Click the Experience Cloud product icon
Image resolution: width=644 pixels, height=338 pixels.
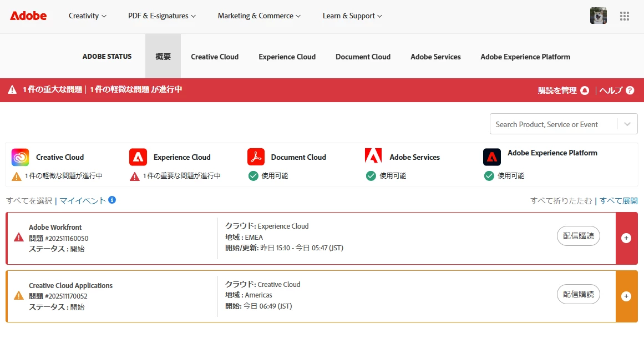pos(138,157)
